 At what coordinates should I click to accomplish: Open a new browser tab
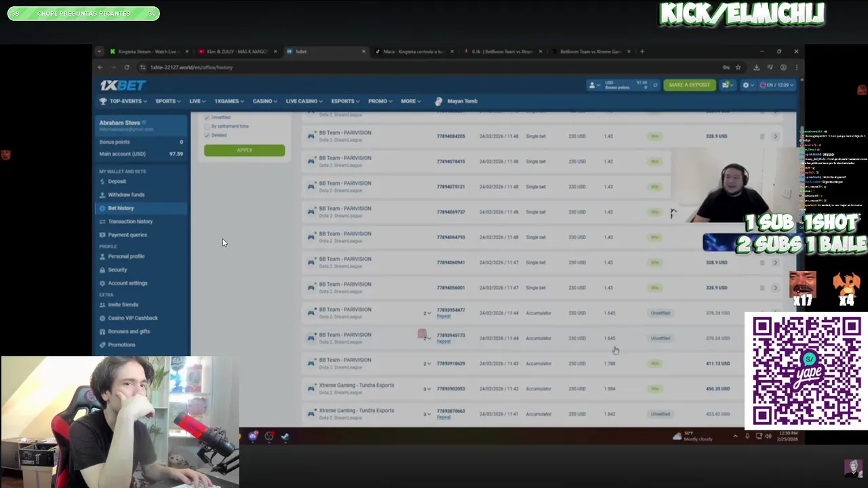tap(643, 52)
